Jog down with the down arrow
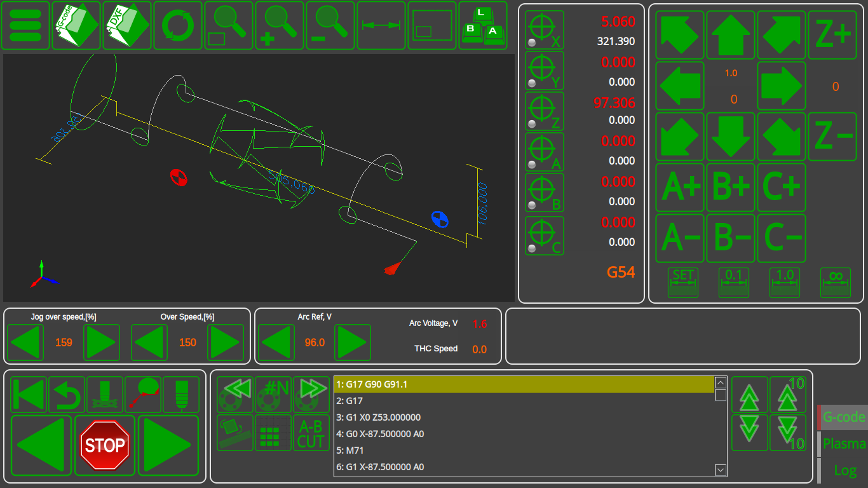The width and height of the screenshot is (868, 488). tap(731, 137)
